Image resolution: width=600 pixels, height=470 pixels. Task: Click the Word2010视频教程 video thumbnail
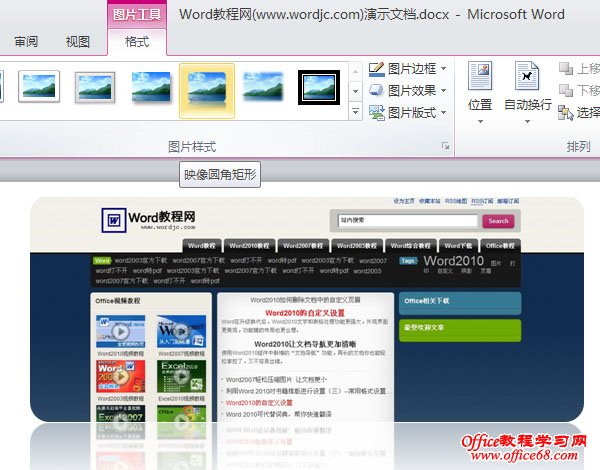tap(121, 331)
